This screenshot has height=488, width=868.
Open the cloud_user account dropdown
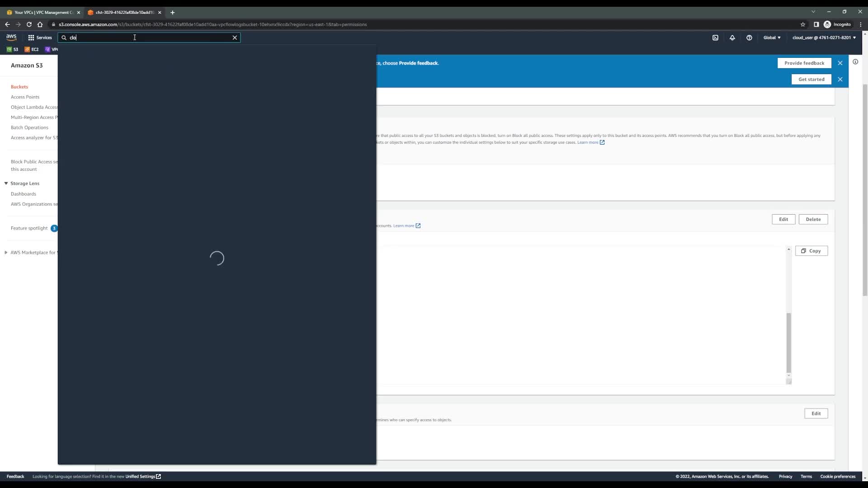click(x=824, y=38)
